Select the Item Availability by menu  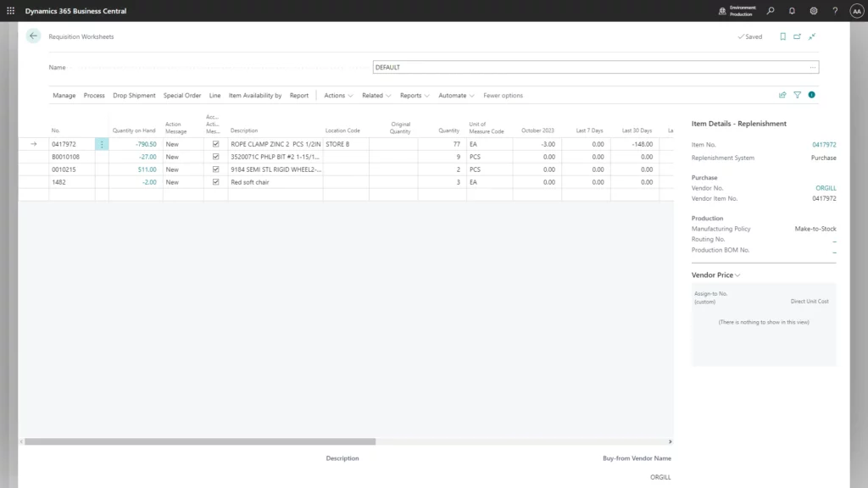point(254,96)
